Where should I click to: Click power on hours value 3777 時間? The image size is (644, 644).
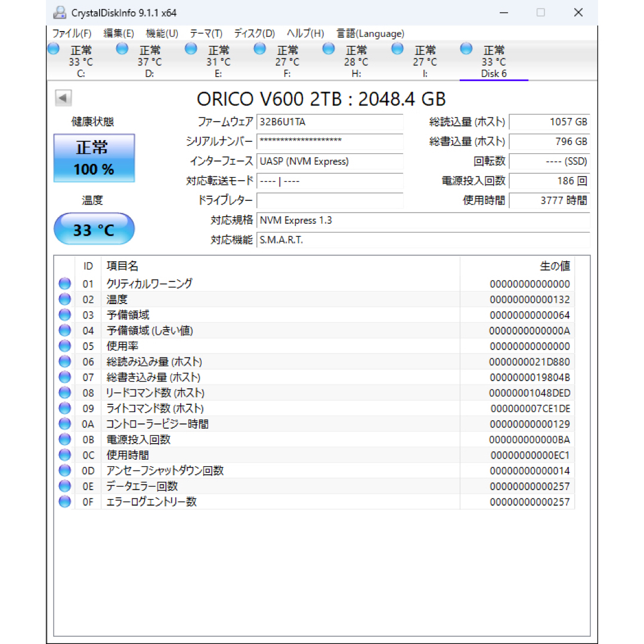[550, 200]
